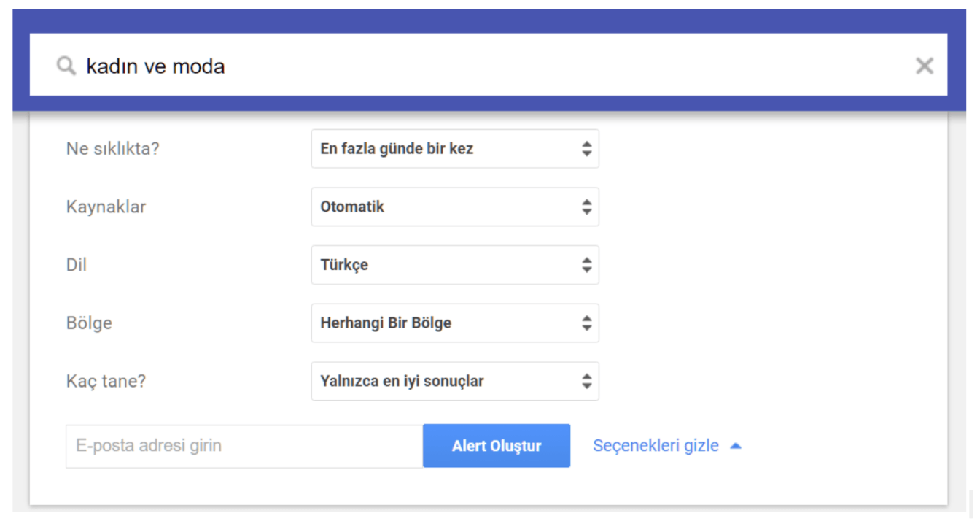Image resolution: width=980 pixels, height=524 pixels.
Task: Click the search field containing 'kadın ve moda'
Action: click(489, 65)
